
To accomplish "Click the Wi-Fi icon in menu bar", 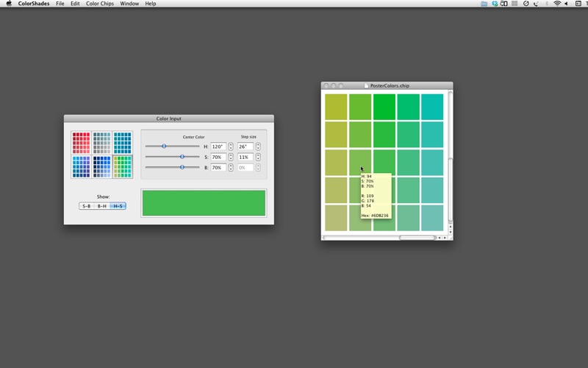I will (x=557, y=4).
